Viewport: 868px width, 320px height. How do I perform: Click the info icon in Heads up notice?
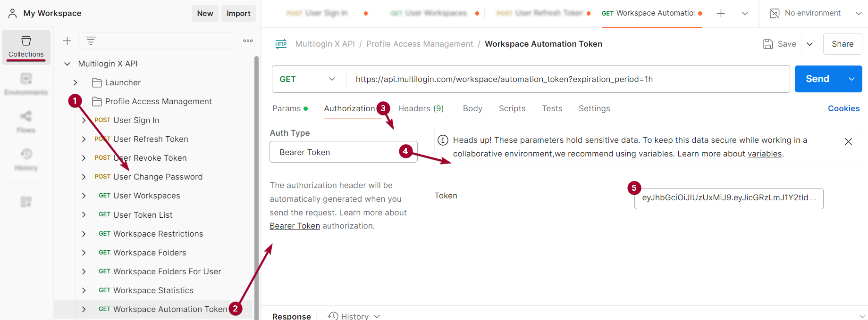[443, 140]
